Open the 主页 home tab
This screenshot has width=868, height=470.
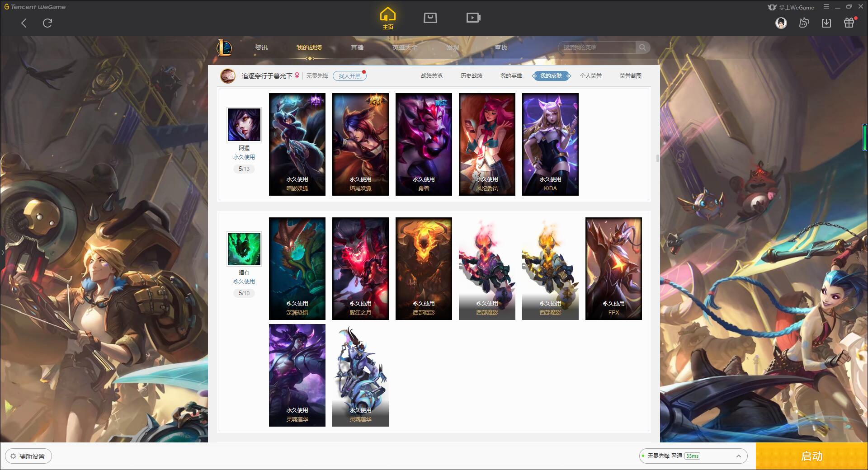pyautogui.click(x=387, y=19)
